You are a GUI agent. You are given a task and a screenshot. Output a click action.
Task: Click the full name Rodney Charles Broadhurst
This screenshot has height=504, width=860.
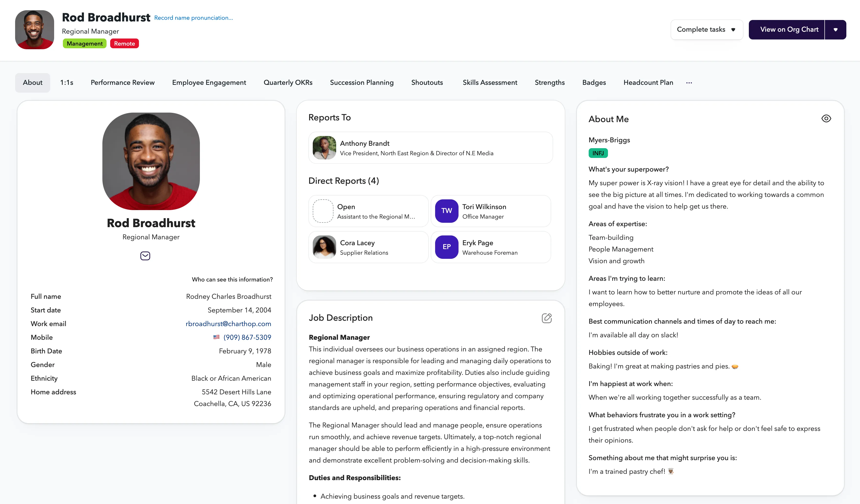pos(229,296)
